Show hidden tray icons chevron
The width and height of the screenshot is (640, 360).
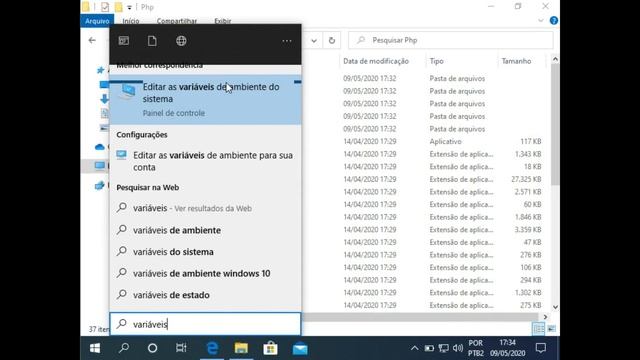(x=414, y=348)
